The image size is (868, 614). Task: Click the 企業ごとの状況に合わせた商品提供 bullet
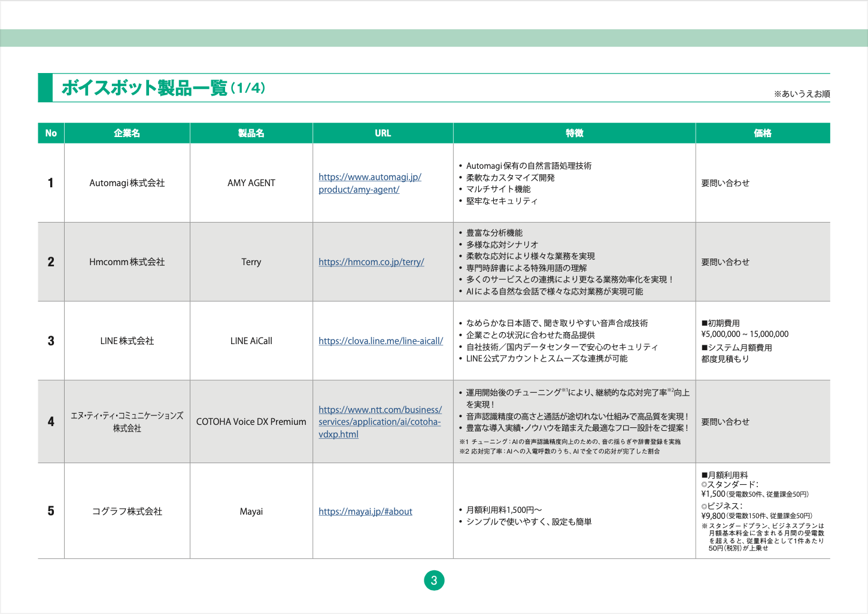point(527,335)
